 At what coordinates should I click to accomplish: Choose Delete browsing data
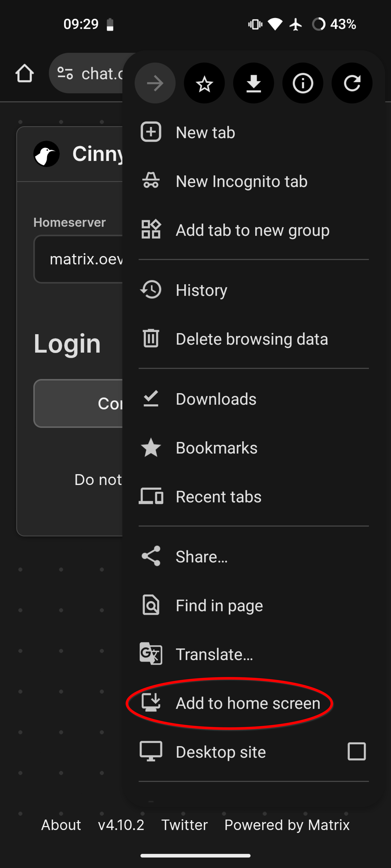pos(252,339)
